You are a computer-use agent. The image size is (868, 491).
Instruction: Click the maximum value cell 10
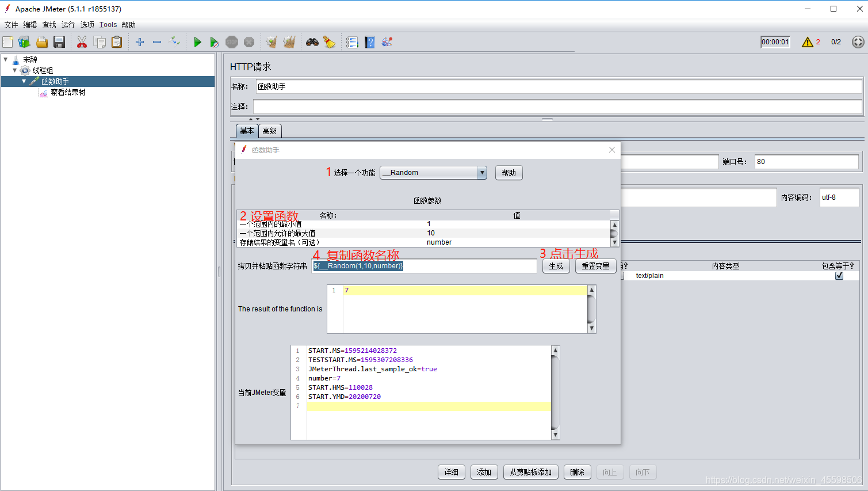tap(517, 233)
